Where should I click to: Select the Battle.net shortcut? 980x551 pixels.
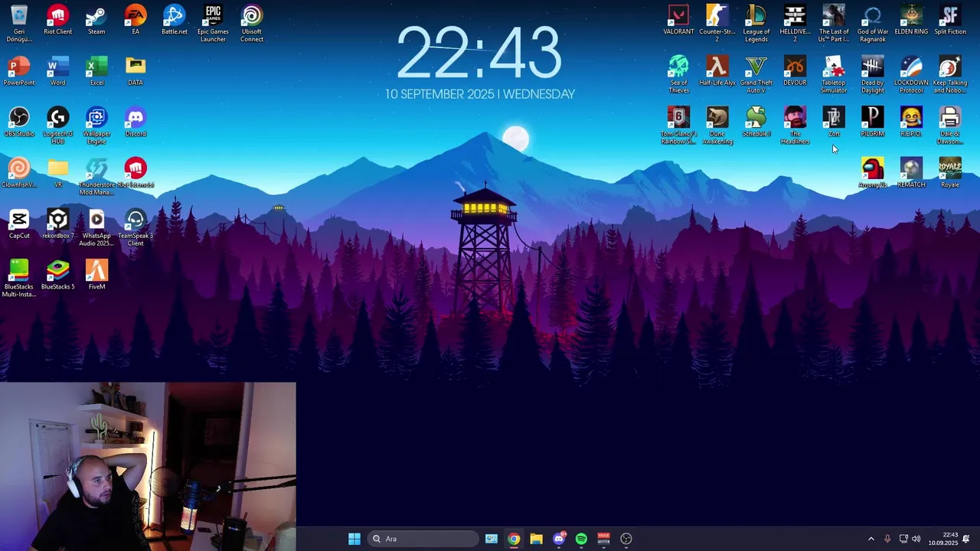click(174, 21)
